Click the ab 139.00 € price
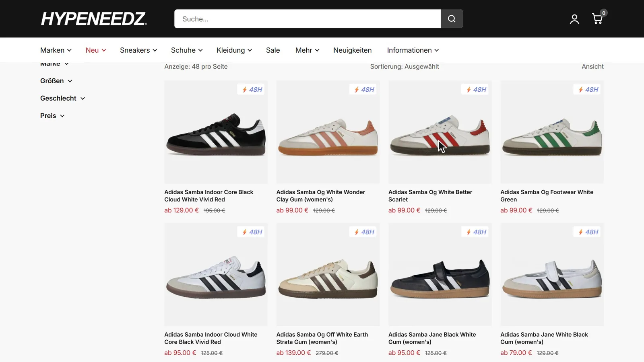This screenshot has width=644, height=362. click(x=293, y=353)
